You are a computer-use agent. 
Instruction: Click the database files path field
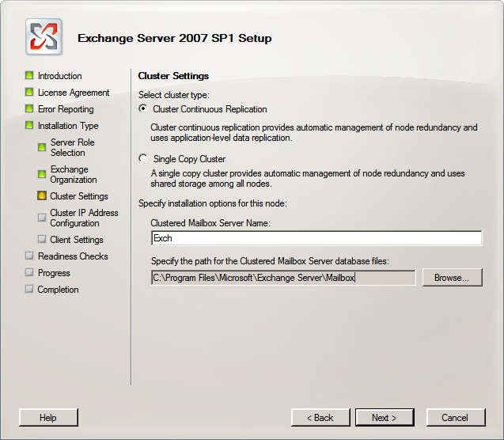pos(283,277)
